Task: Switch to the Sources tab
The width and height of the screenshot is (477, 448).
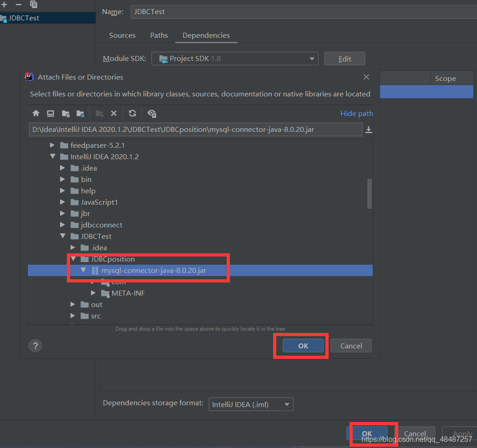Action: coord(122,35)
